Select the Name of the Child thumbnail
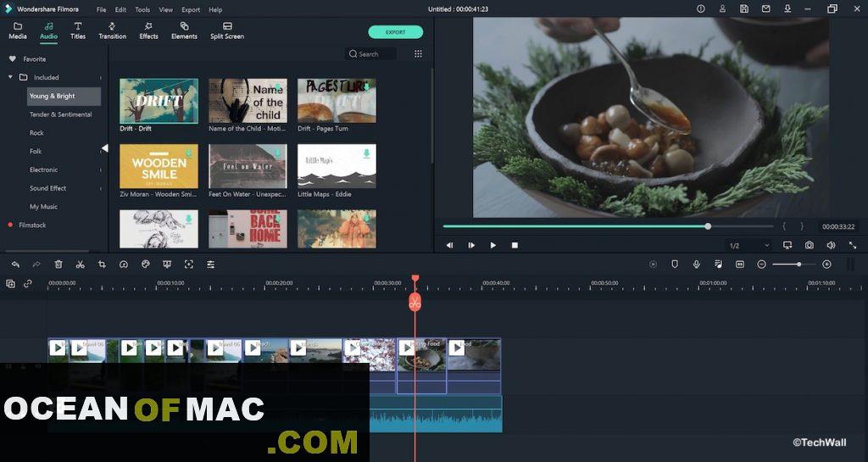Image resolution: width=868 pixels, height=462 pixels. 248,101
